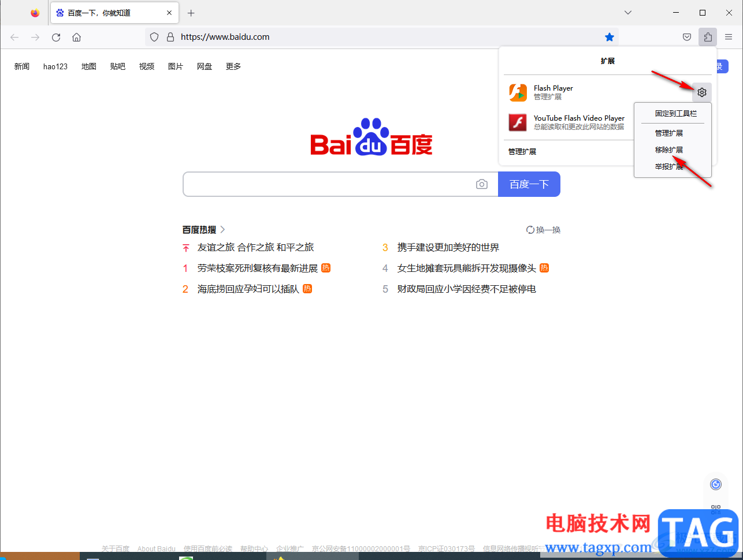
Task: Open 使用百度前必读 footer link
Action: point(208,548)
